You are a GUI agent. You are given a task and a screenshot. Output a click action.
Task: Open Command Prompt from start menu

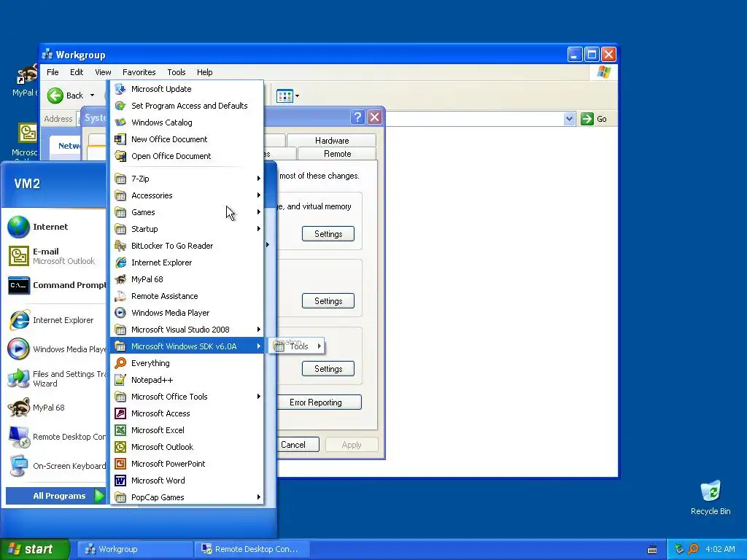tap(55, 285)
